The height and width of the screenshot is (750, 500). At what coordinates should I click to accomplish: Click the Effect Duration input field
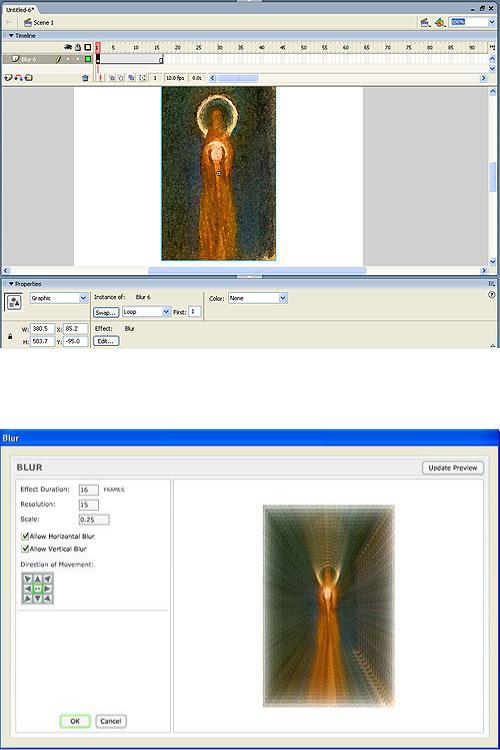pos(89,490)
